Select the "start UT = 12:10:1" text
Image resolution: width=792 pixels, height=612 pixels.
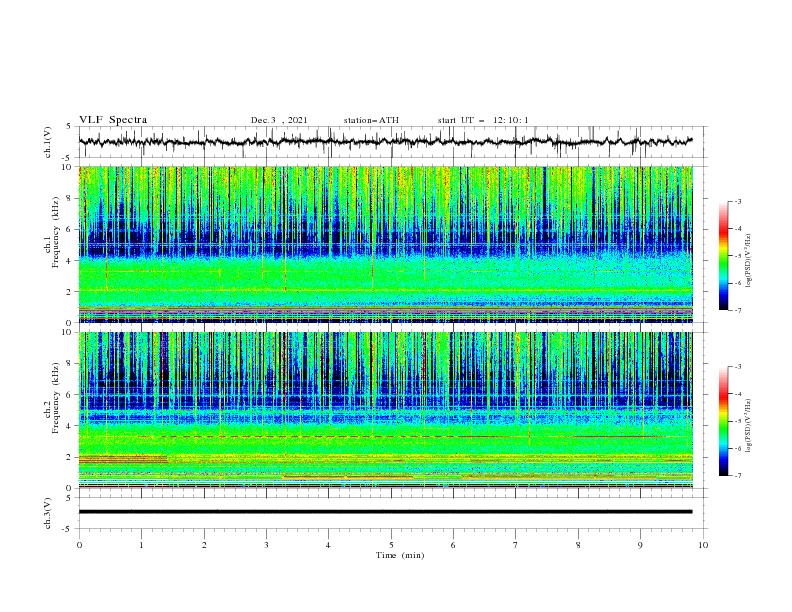pos(483,120)
